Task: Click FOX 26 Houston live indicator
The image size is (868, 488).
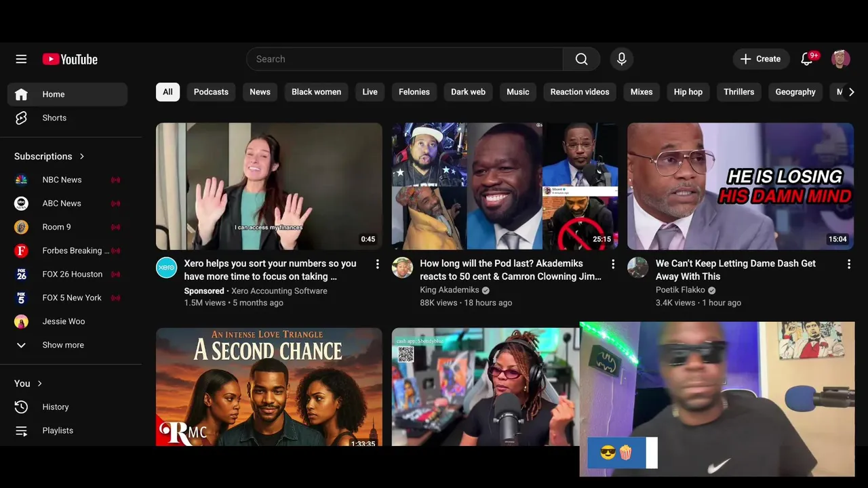Action: tap(115, 274)
